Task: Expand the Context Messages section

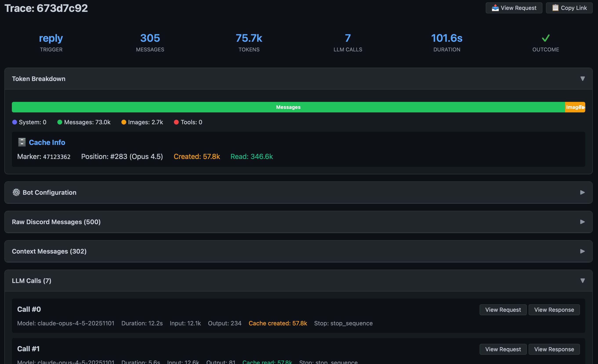Action: (582, 251)
